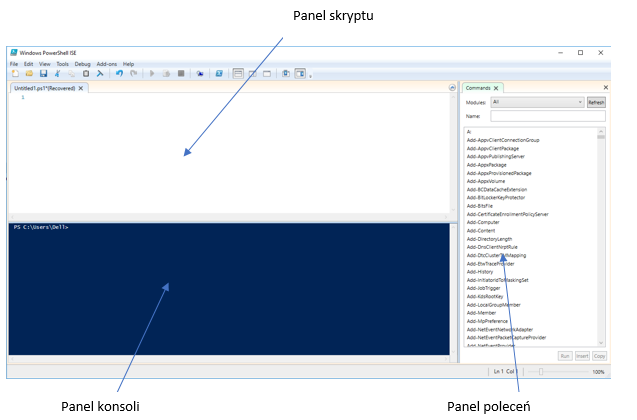Select Add-Computer in command list

(483, 223)
